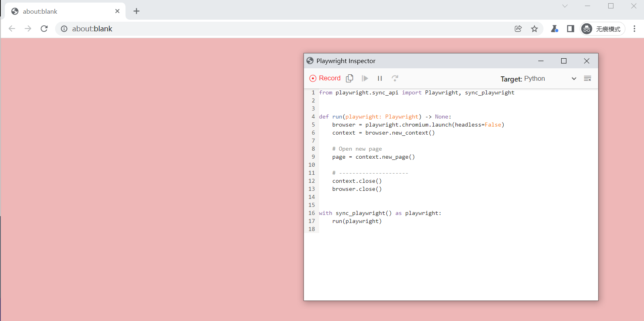644x321 pixels.
Task: Open the Chrome three-dot menu
Action: [x=634, y=29]
